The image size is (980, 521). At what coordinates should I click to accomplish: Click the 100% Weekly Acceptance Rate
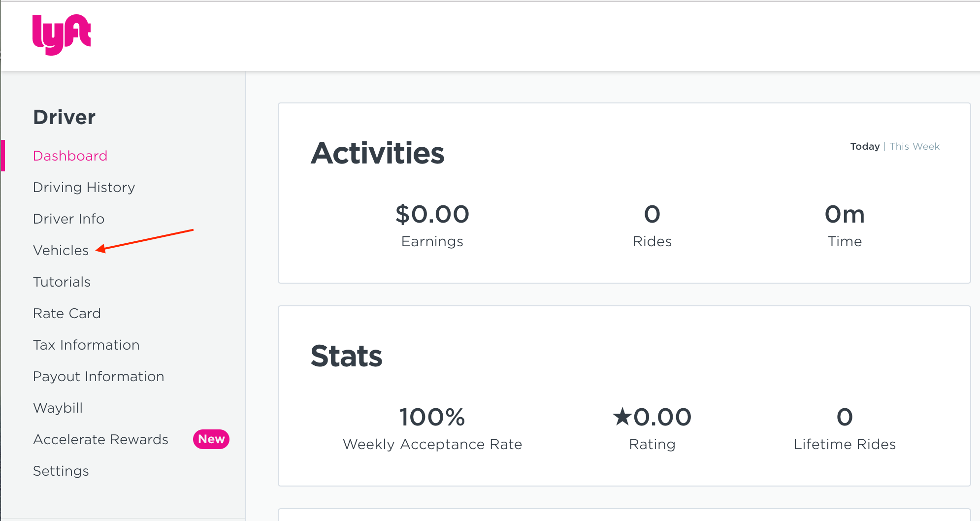(x=432, y=418)
